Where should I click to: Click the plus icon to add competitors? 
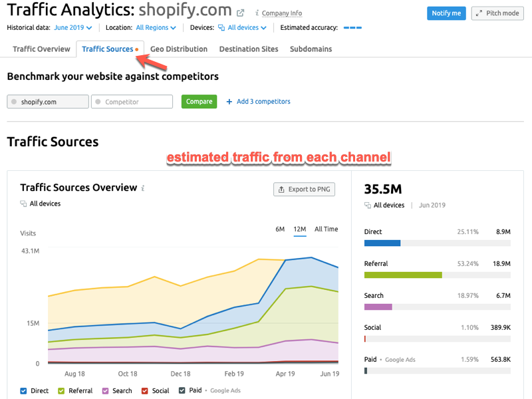coord(229,102)
